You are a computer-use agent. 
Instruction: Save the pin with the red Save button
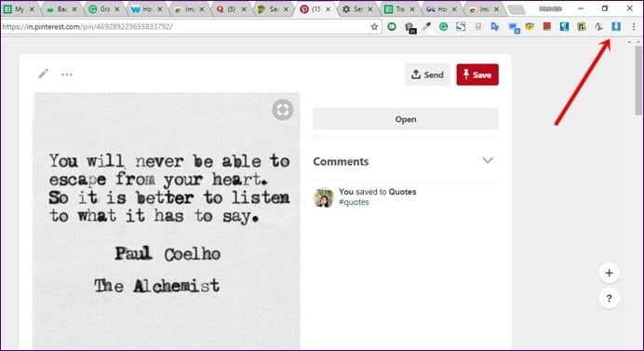point(477,74)
